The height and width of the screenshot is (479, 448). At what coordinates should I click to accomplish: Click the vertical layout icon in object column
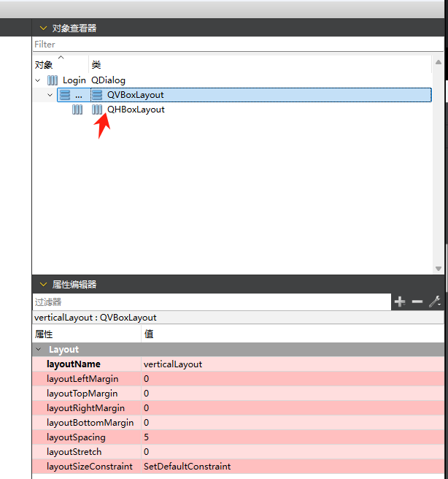coord(65,95)
